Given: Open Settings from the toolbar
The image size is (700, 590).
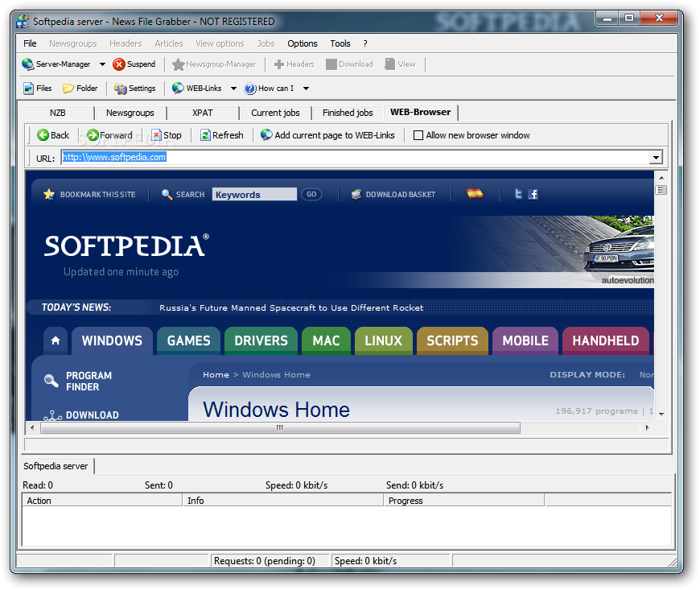Looking at the screenshot, I should [135, 89].
